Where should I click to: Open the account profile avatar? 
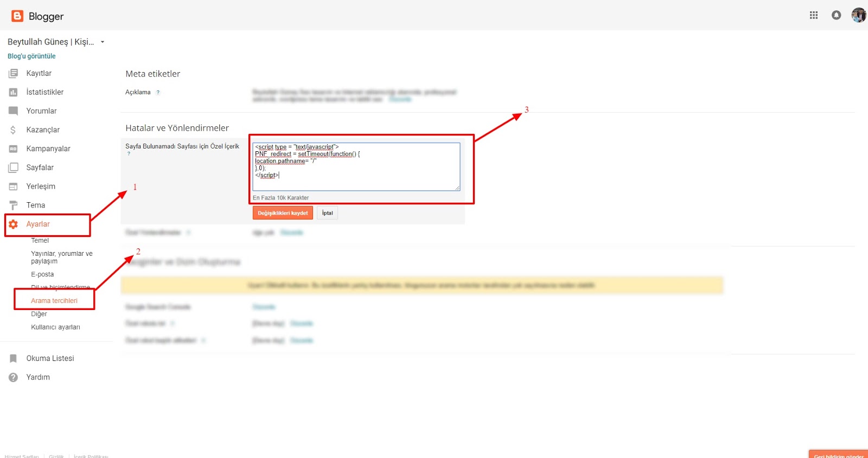(x=859, y=15)
